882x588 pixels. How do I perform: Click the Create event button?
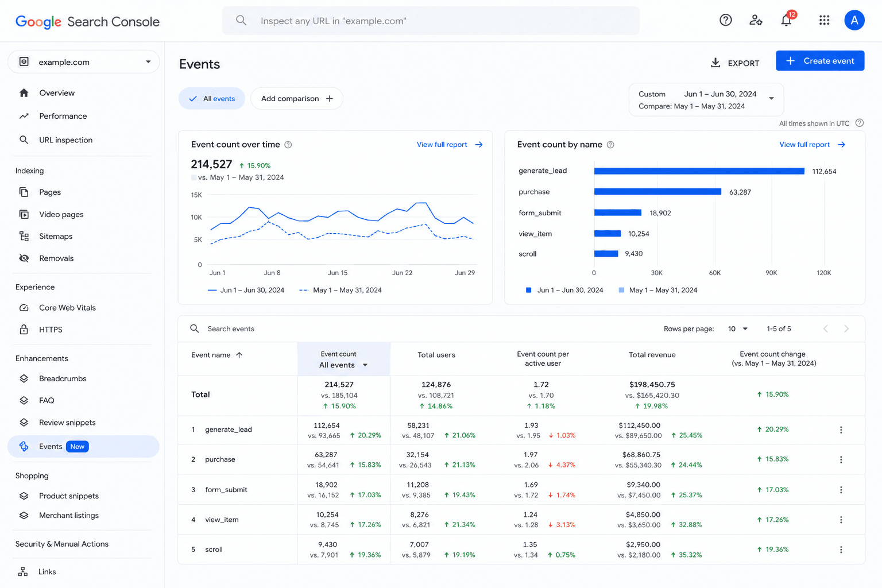click(820, 61)
